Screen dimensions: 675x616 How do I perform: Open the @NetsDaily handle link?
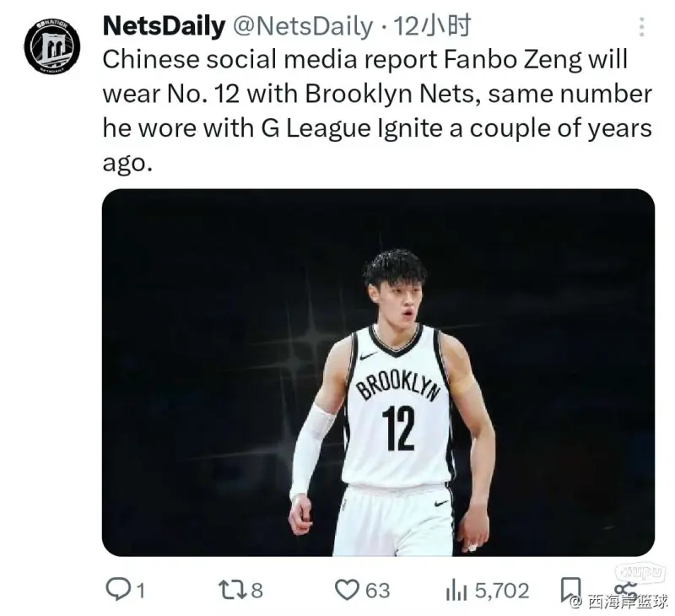[301, 27]
